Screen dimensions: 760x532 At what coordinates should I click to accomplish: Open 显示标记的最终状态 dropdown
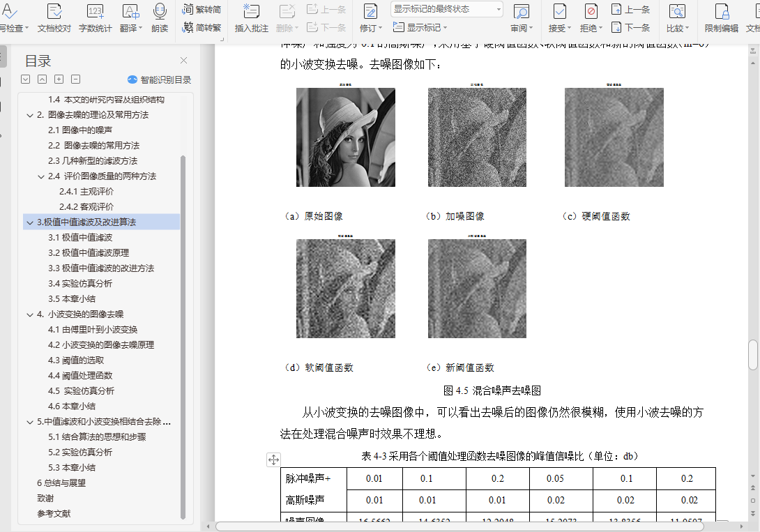(x=446, y=9)
